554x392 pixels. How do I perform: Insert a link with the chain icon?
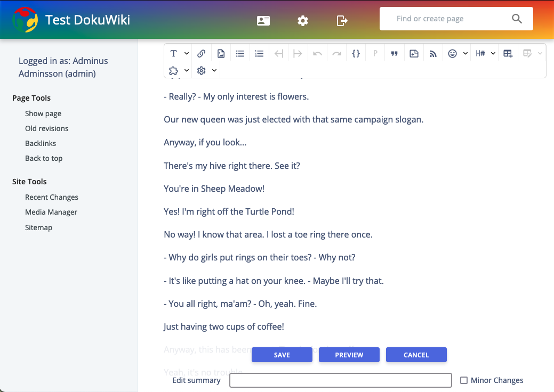pos(202,53)
